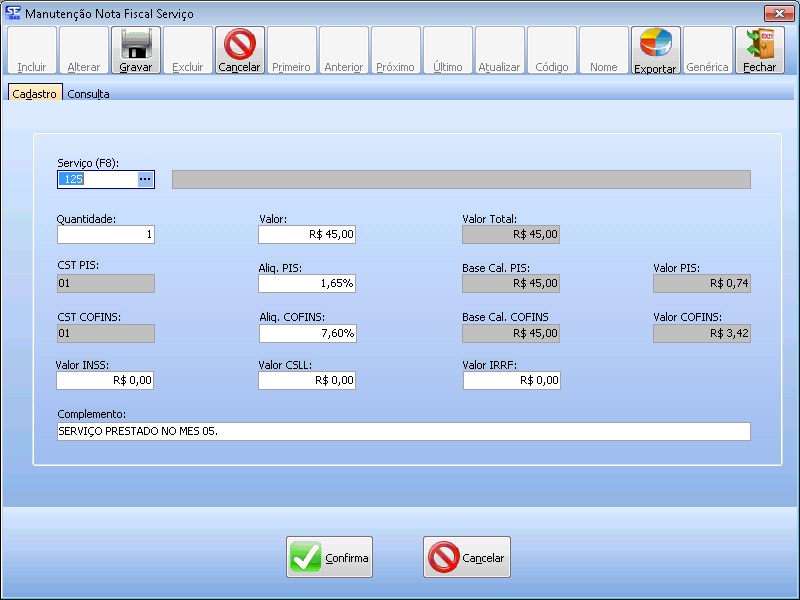This screenshot has height=600, width=800.
Task: Click the Valor IRRF input field
Action: [511, 380]
